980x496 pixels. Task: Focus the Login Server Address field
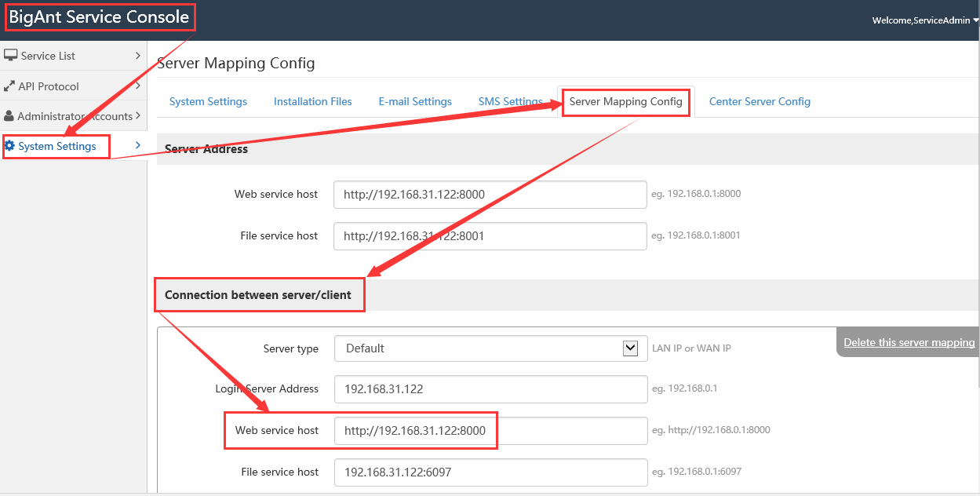(491, 389)
